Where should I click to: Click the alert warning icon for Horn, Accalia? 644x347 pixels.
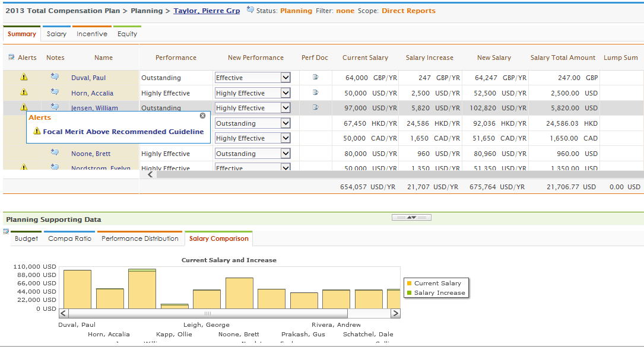click(x=24, y=92)
